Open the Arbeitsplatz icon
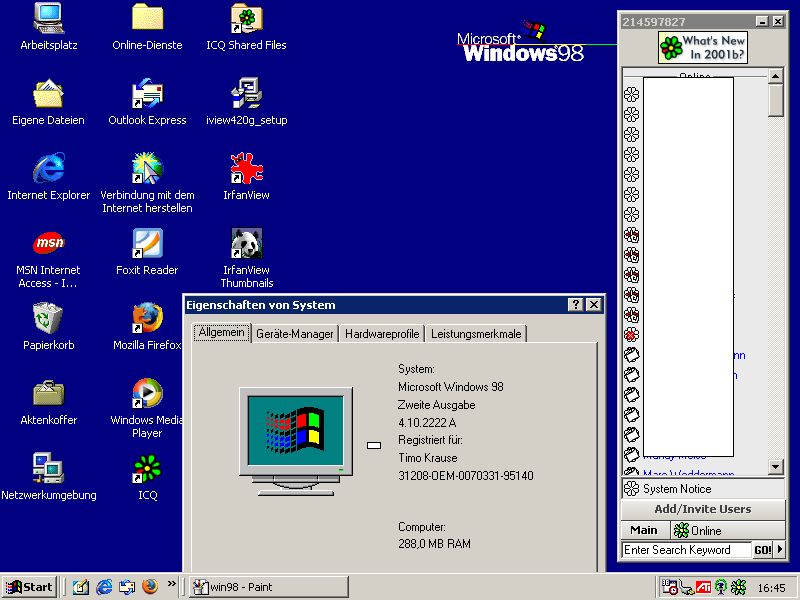 coord(48,20)
